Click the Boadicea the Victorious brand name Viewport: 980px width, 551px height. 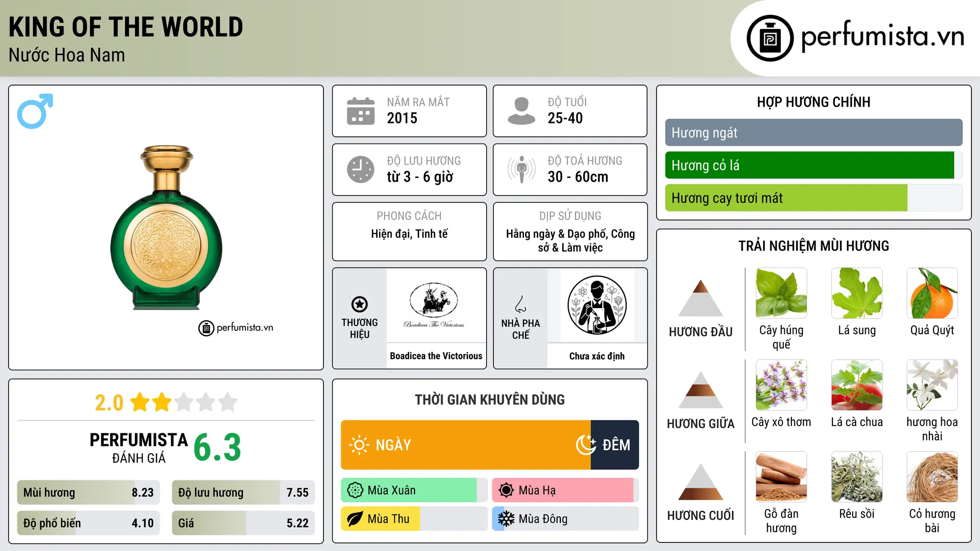pyautogui.click(x=436, y=356)
